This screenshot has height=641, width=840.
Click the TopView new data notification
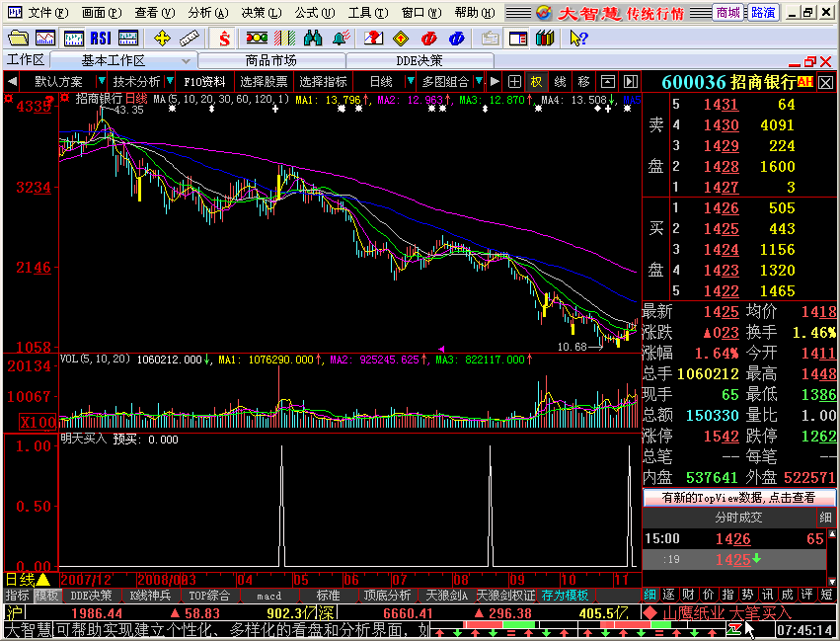(x=738, y=498)
